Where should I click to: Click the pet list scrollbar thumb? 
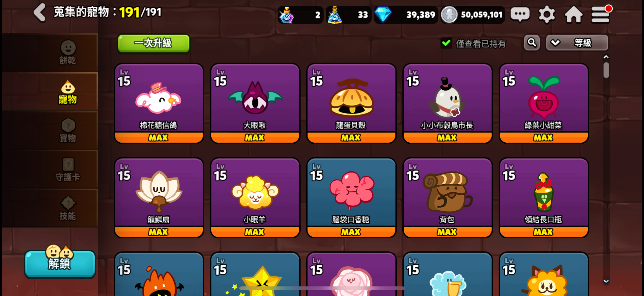[606, 70]
